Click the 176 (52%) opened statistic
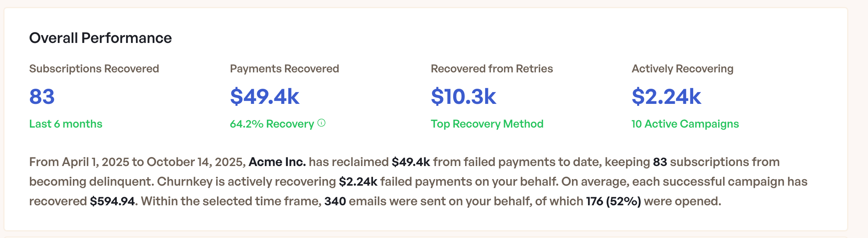 [613, 201]
